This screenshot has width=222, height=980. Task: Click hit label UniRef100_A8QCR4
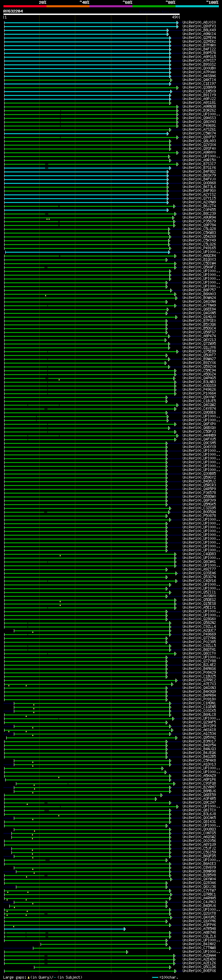[199, 256]
